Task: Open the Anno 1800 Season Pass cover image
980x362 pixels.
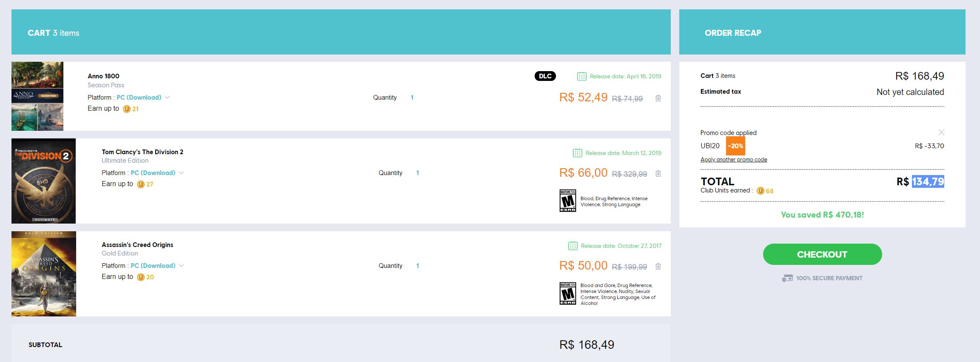Action: click(x=37, y=96)
